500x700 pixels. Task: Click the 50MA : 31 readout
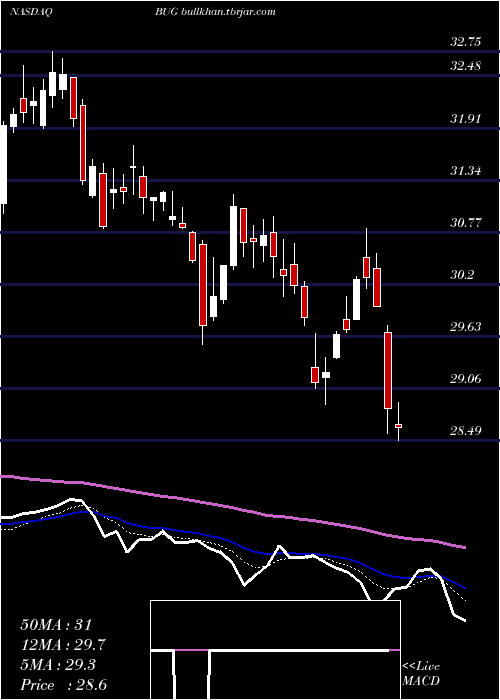[x=58, y=625]
